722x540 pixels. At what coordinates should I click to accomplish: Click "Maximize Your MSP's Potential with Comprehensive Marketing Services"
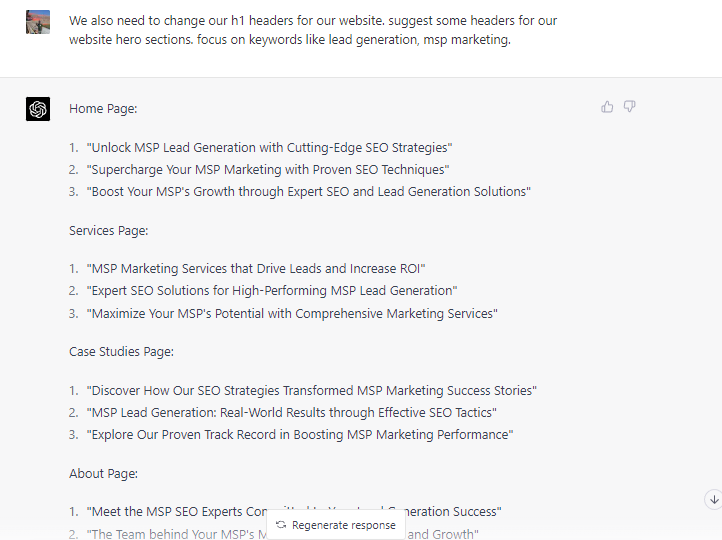292,314
